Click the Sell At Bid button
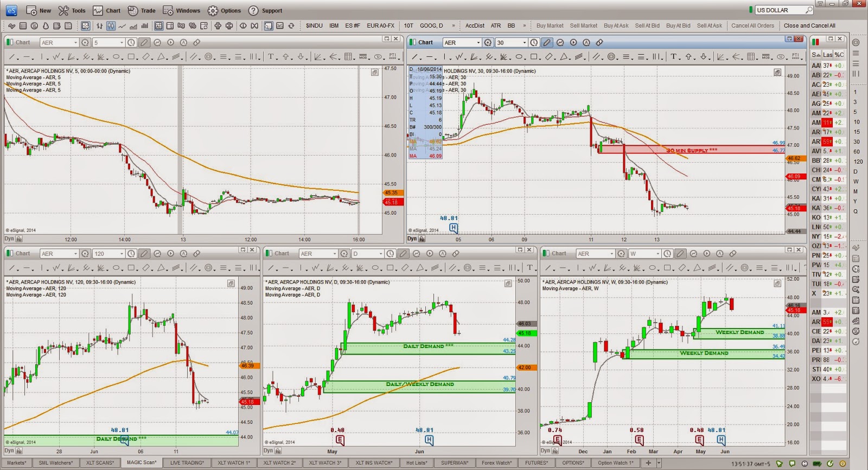 click(647, 25)
